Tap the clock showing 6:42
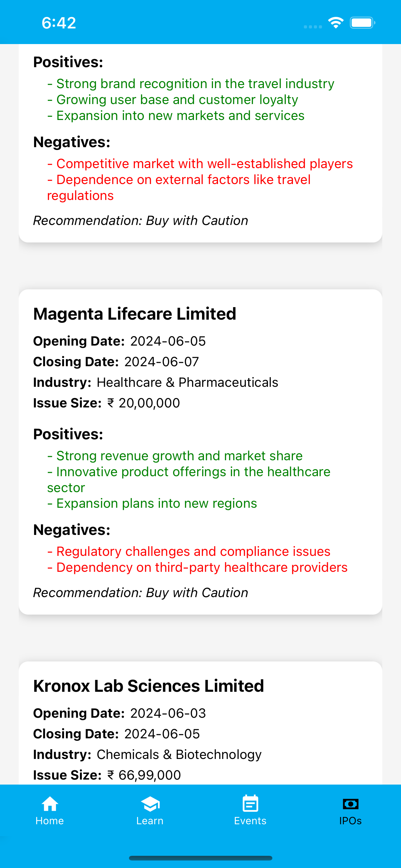 tap(59, 23)
